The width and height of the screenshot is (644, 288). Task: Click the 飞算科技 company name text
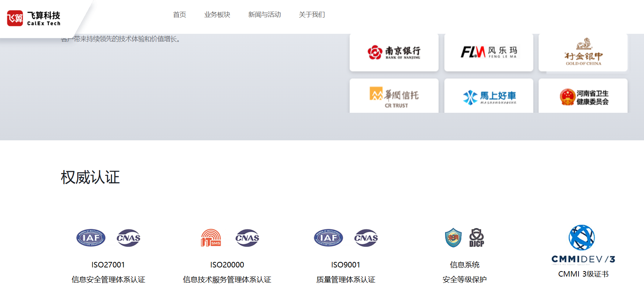[44, 15]
